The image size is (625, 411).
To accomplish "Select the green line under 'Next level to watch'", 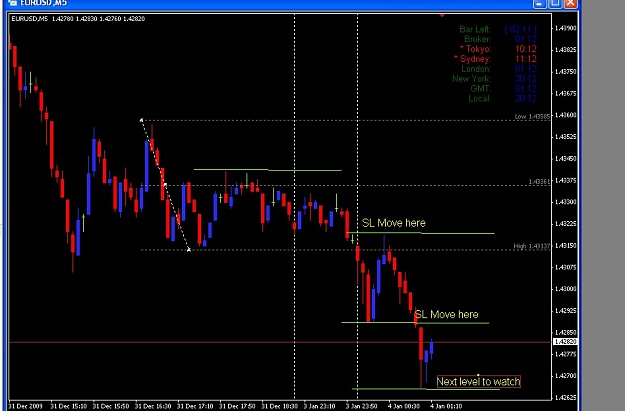I will click(426, 389).
